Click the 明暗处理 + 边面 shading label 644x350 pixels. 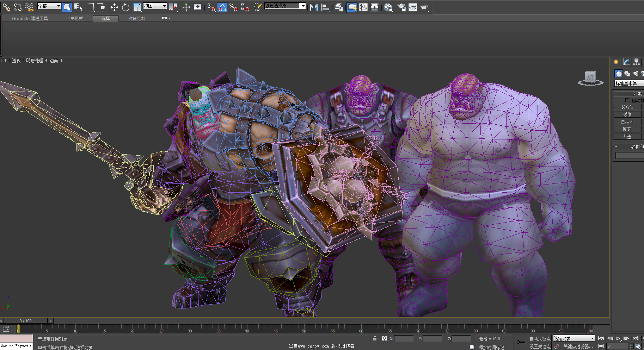tap(42, 61)
